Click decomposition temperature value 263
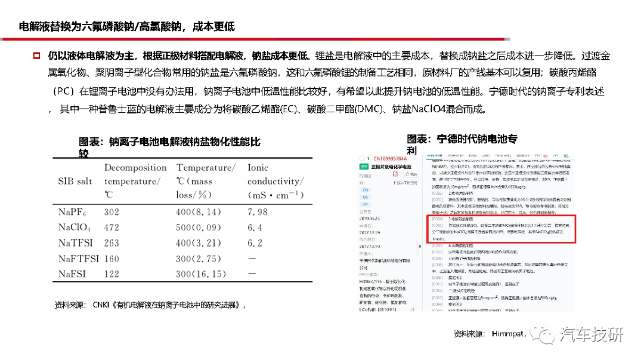Image resolution: width=644 pixels, height=363 pixels. pos(112,243)
